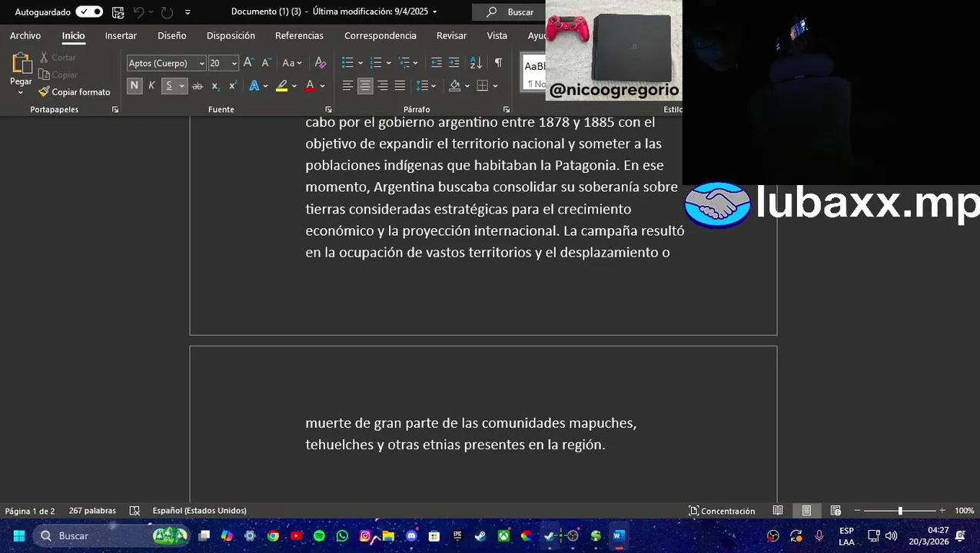Toggle underline with the S button
The image size is (980, 553).
[x=169, y=86]
